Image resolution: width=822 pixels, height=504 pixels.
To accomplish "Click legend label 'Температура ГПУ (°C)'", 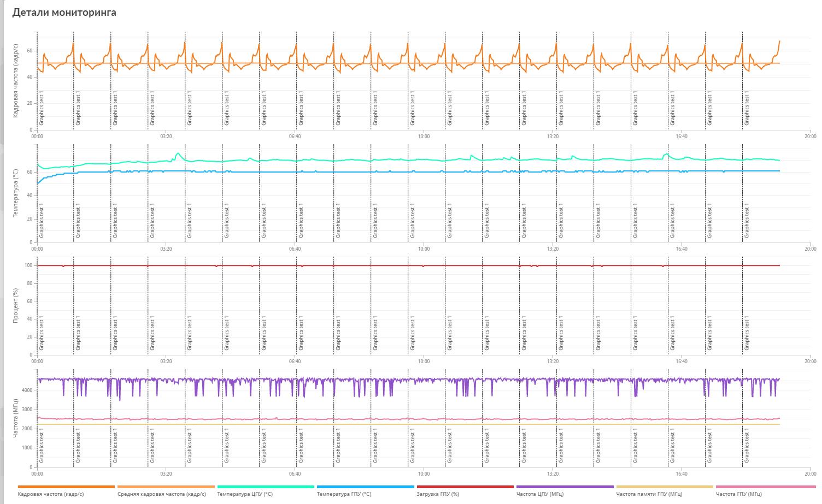I will click(x=344, y=494).
